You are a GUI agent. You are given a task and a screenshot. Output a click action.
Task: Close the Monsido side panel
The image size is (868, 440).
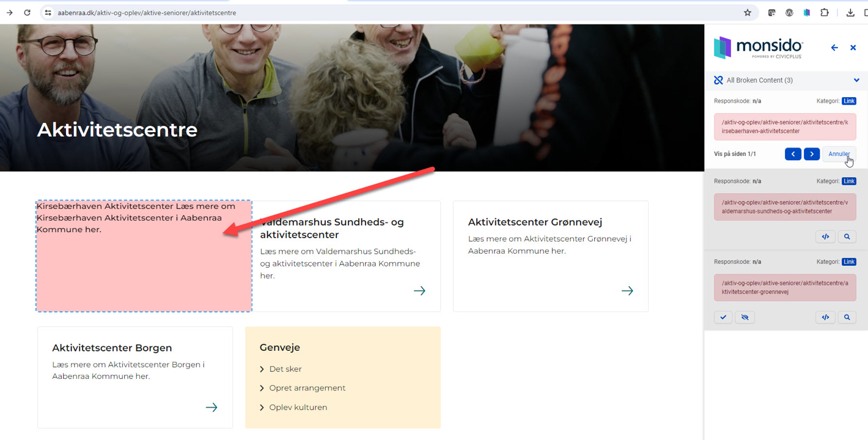853,48
